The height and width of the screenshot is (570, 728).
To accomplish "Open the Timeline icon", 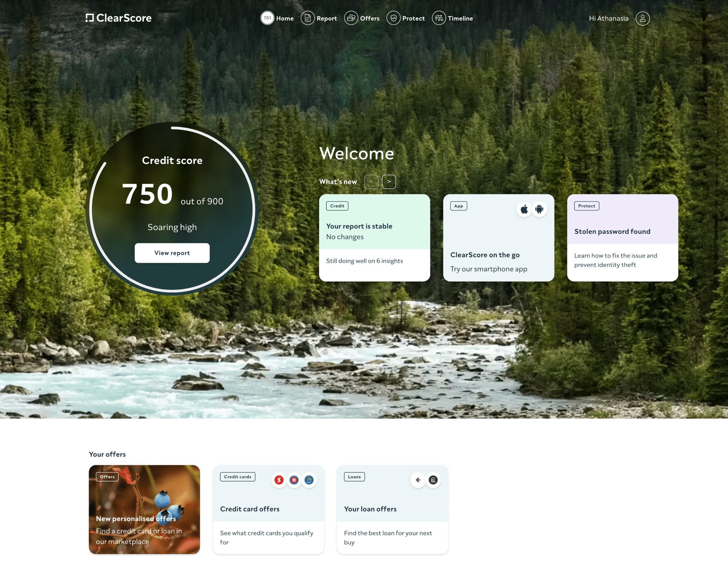I will (x=438, y=18).
